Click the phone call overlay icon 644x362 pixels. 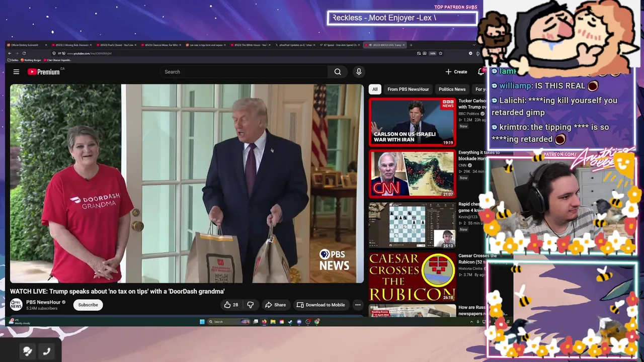pos(46,351)
